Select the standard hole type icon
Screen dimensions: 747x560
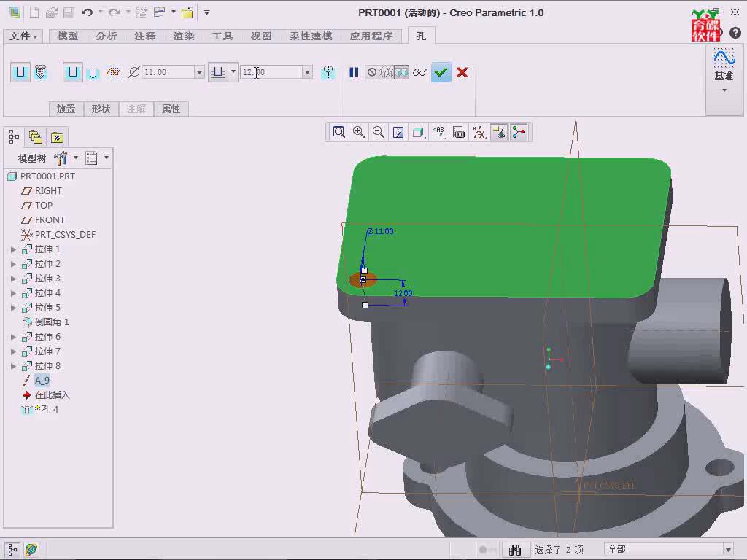(x=42, y=72)
